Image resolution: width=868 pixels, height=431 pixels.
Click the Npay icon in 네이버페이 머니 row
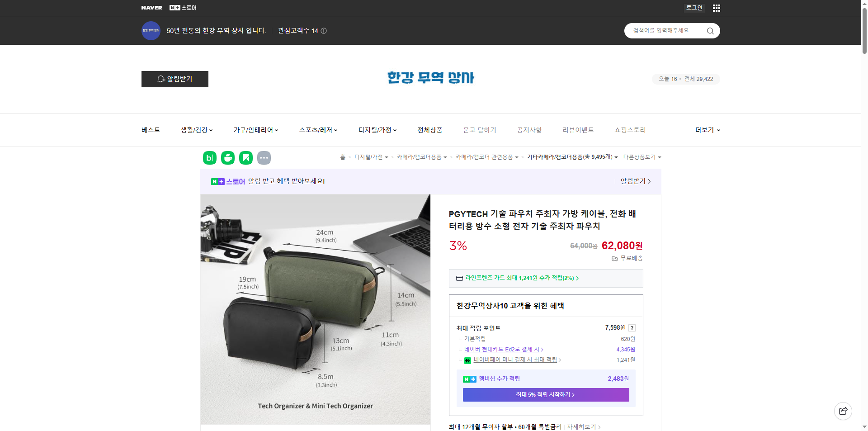tap(467, 360)
